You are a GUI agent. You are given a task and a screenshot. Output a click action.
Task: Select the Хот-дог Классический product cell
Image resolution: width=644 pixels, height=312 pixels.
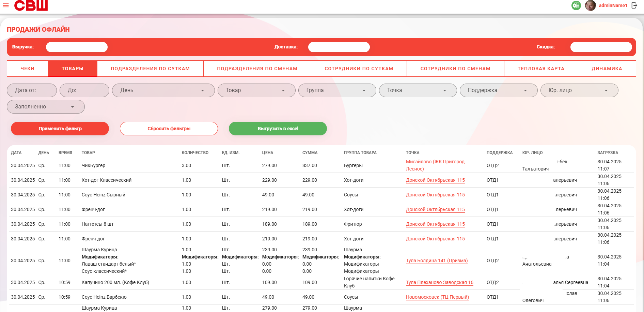coord(107,180)
